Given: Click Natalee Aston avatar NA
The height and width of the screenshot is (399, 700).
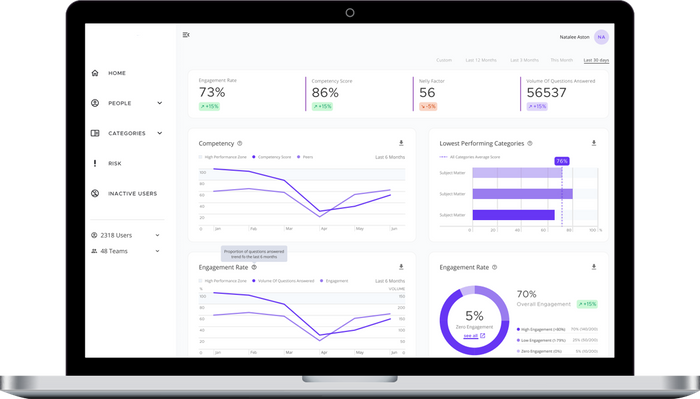Looking at the screenshot, I should tap(601, 37).
